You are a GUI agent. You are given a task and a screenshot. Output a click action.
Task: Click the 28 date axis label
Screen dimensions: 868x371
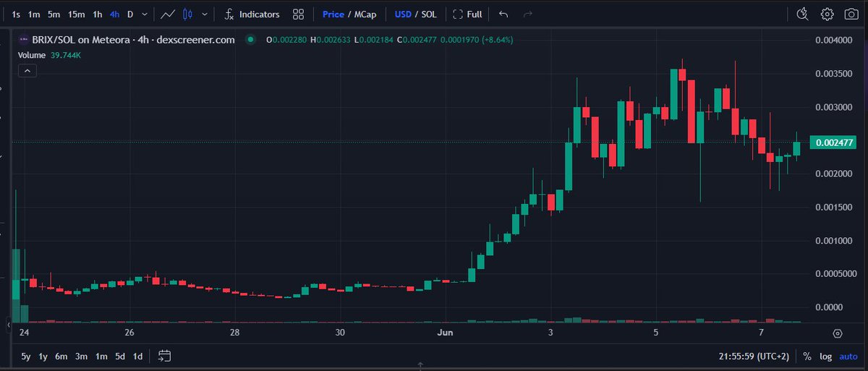click(x=234, y=333)
